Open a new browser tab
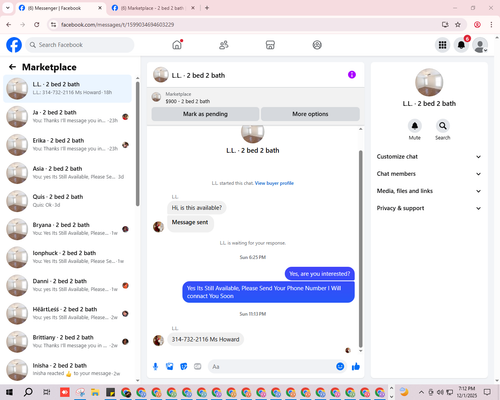 207,8
